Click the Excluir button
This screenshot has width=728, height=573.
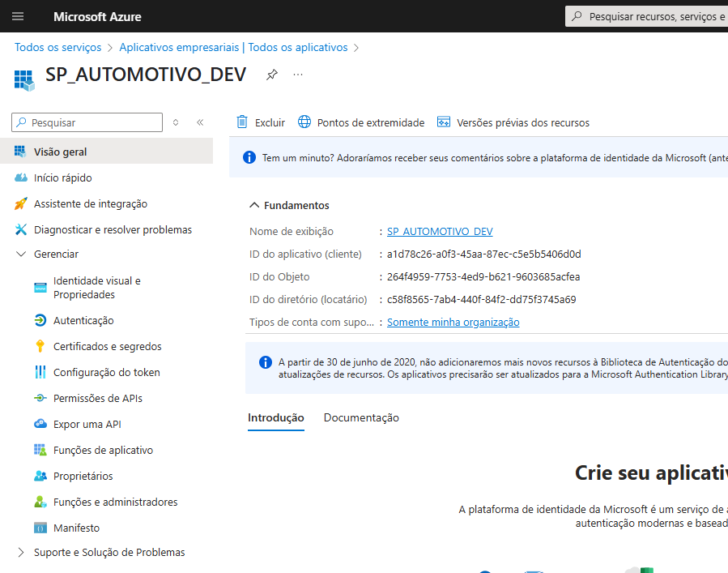tap(261, 122)
